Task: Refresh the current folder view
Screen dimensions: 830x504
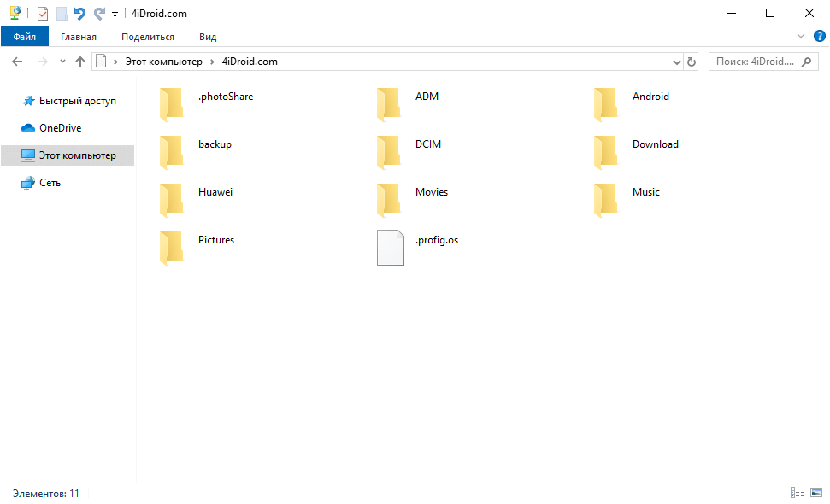Action: [692, 62]
